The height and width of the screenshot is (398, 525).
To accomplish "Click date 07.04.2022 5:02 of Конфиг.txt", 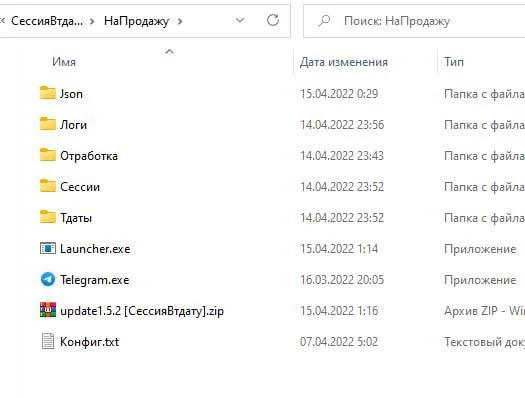I will pos(339,342).
